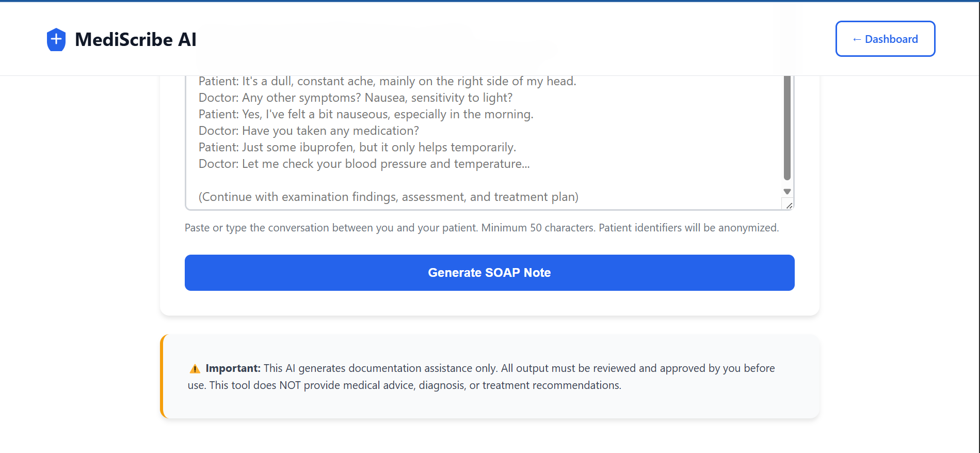Click the transcript scrollbar down arrow
Image resolution: width=980 pixels, height=453 pixels.
787,192
